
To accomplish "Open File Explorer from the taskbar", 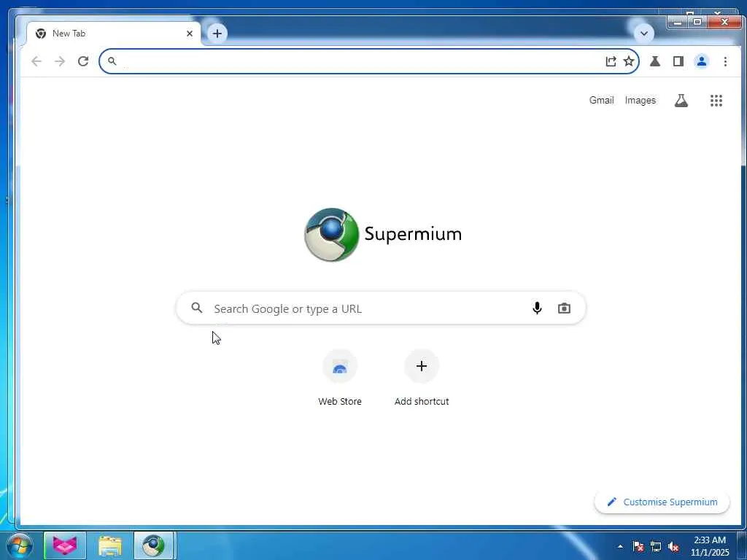I will point(110,545).
